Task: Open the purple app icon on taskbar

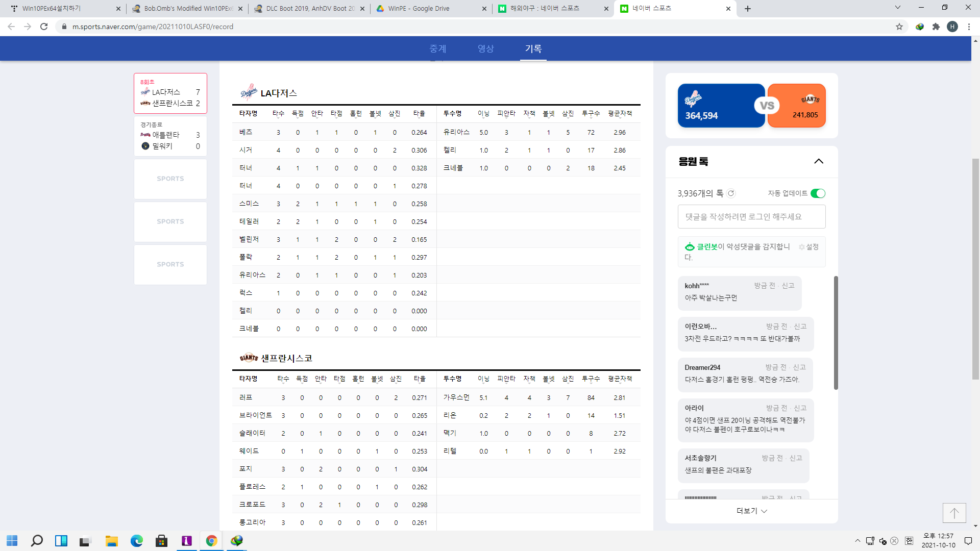Action: [x=187, y=541]
